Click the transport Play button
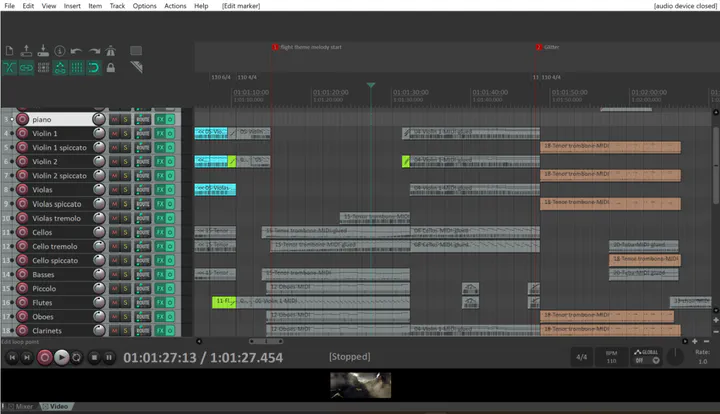720x414 pixels. (x=62, y=358)
